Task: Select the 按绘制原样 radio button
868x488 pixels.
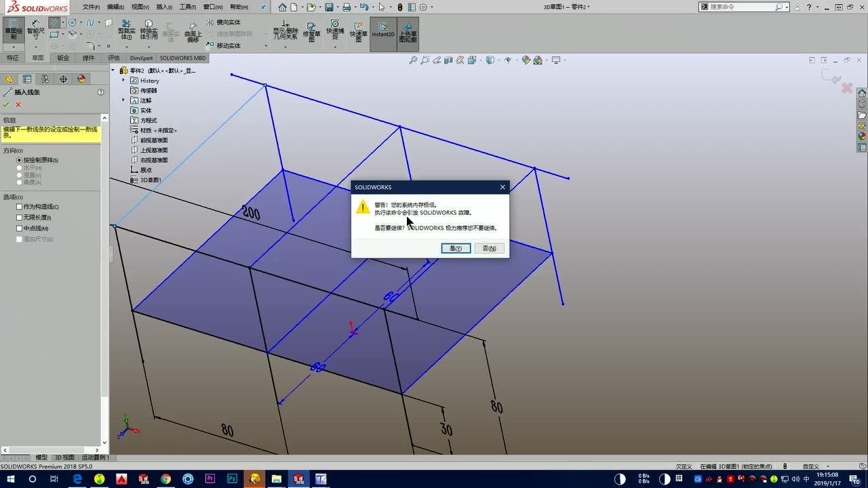Action: click(20, 160)
